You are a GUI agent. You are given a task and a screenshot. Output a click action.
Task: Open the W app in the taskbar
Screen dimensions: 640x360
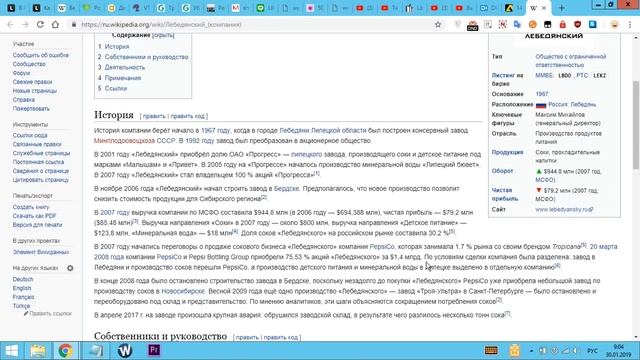(125, 351)
